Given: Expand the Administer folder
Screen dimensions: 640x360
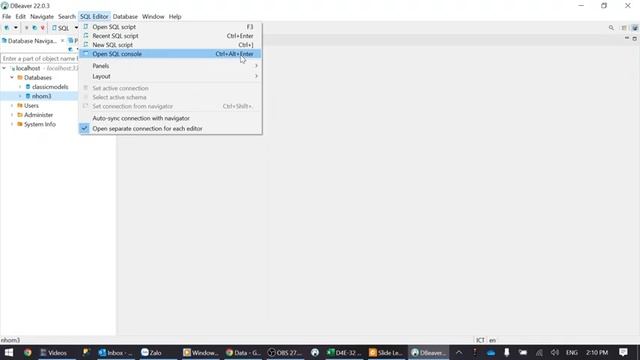Looking at the screenshot, I should click(12, 115).
